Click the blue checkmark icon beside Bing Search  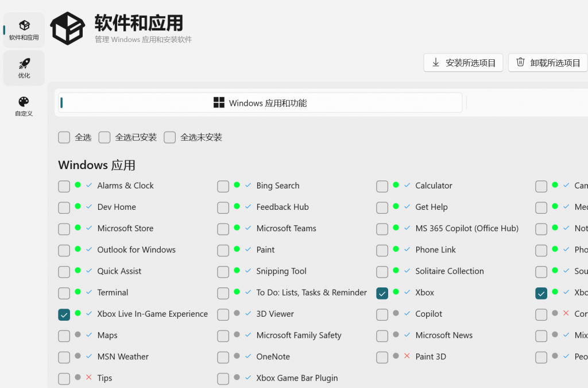[x=248, y=185]
